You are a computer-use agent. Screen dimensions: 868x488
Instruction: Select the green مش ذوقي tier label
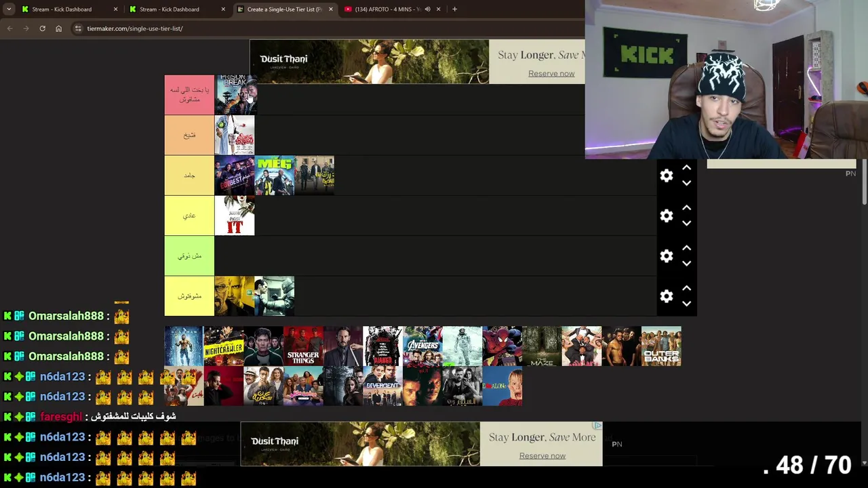[189, 256]
